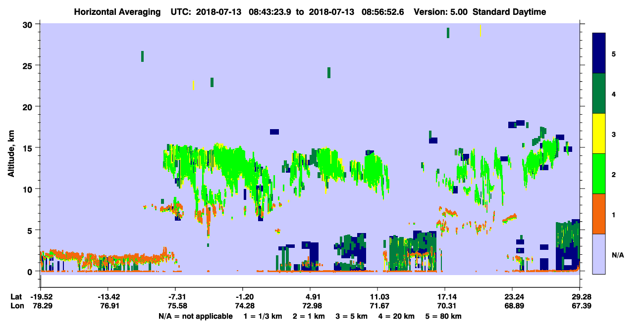Click the yellow colorbar segment labeled 3
This screenshot has width=644, height=330.
tap(599, 134)
